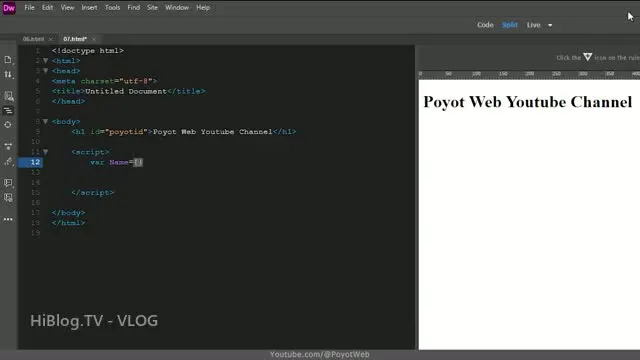Open the Help menu
The width and height of the screenshot is (640, 360).
(x=203, y=8)
